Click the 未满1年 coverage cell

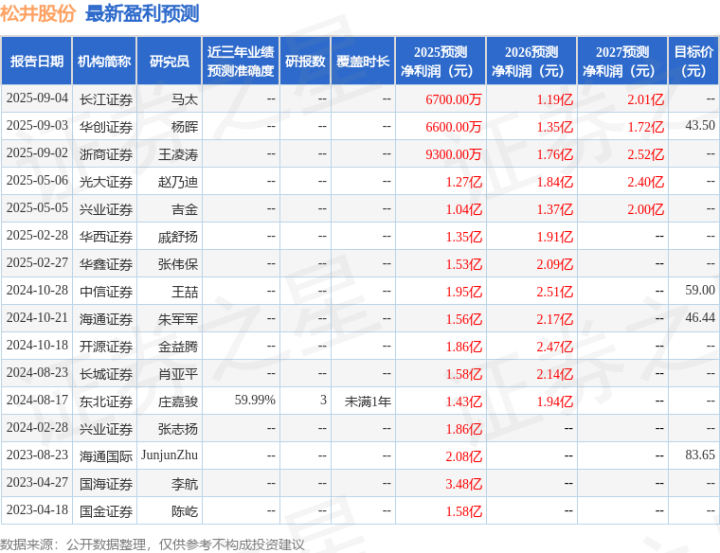click(367, 401)
